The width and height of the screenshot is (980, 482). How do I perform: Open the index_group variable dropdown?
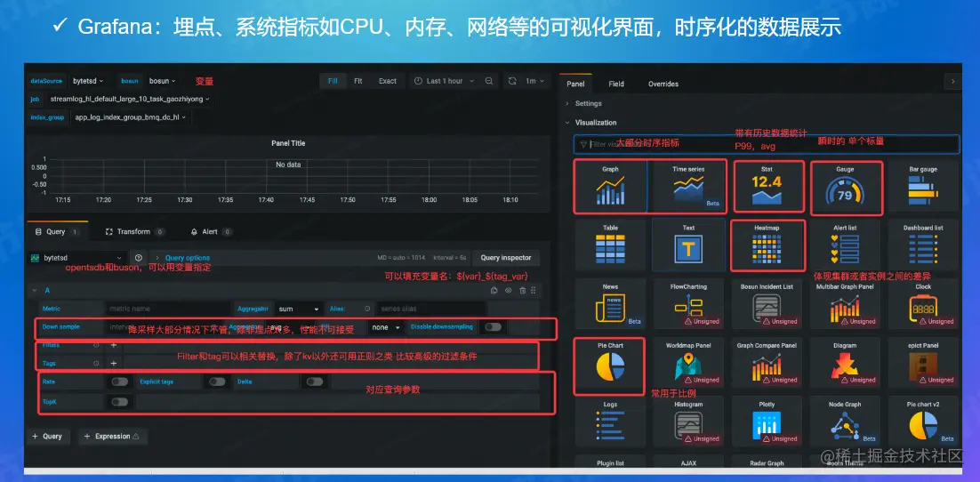129,116
